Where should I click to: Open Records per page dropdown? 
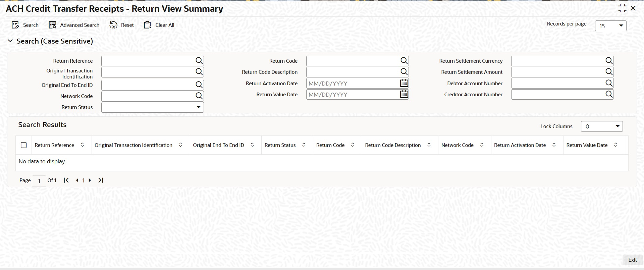611,26
